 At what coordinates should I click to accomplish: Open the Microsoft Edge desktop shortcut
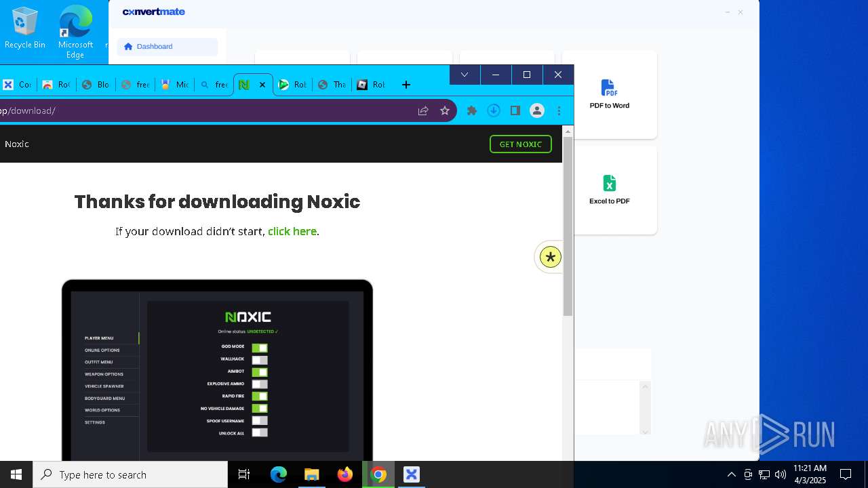[75, 32]
